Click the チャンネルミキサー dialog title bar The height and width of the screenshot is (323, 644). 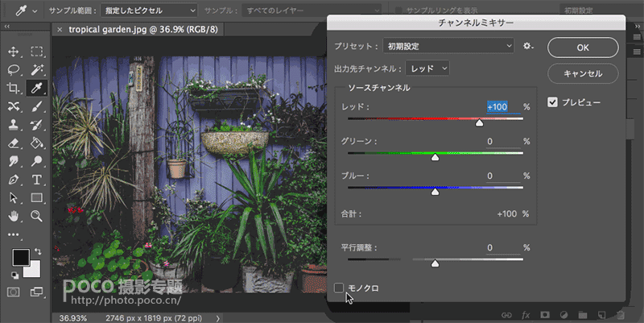[476, 23]
